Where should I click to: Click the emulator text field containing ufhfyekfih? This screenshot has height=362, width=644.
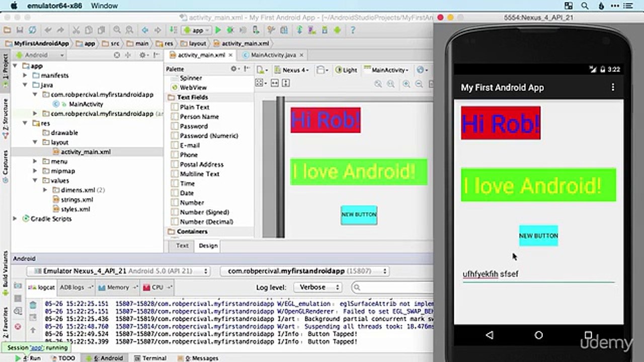(538, 275)
